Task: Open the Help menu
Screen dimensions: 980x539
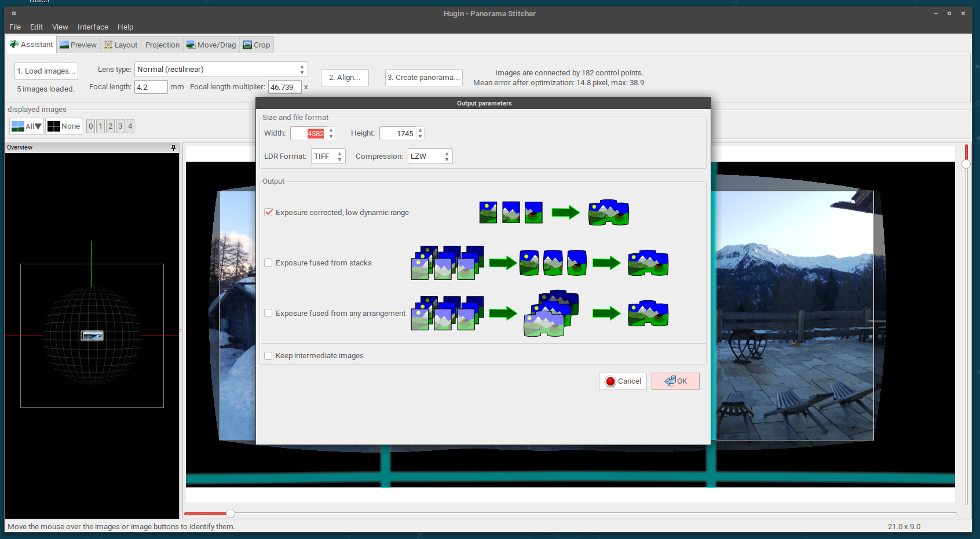Action: pyautogui.click(x=125, y=27)
